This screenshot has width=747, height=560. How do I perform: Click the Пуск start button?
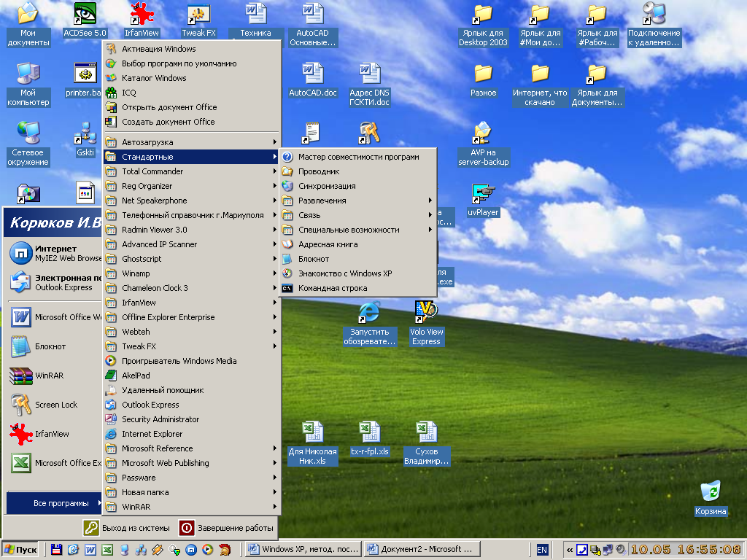(20, 550)
